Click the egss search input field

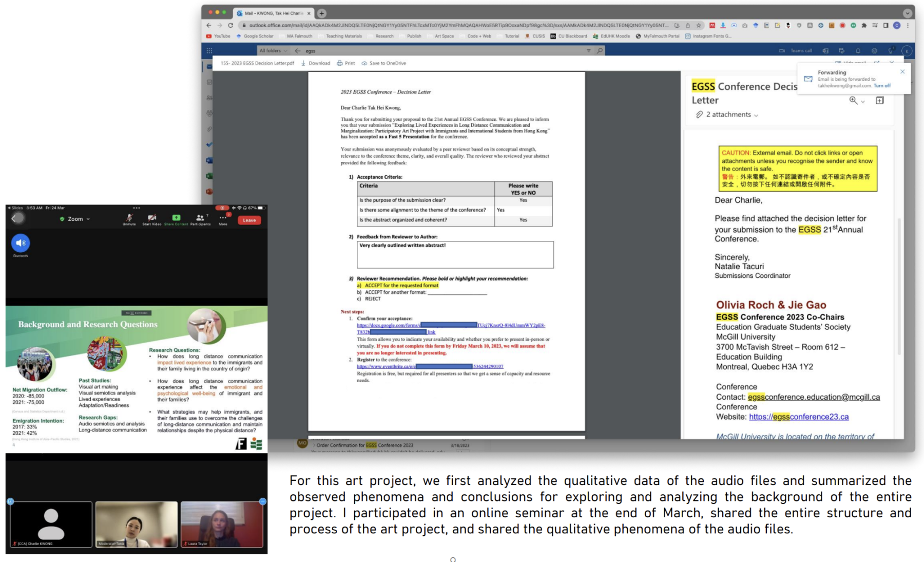coord(441,51)
